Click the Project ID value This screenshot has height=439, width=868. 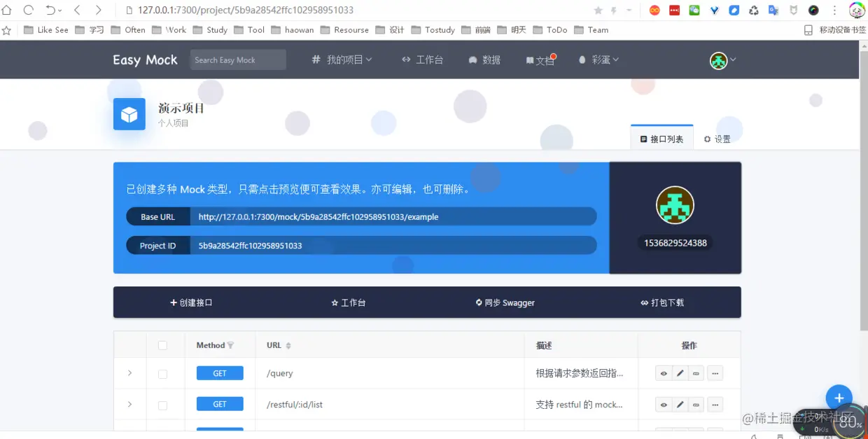click(x=393, y=245)
